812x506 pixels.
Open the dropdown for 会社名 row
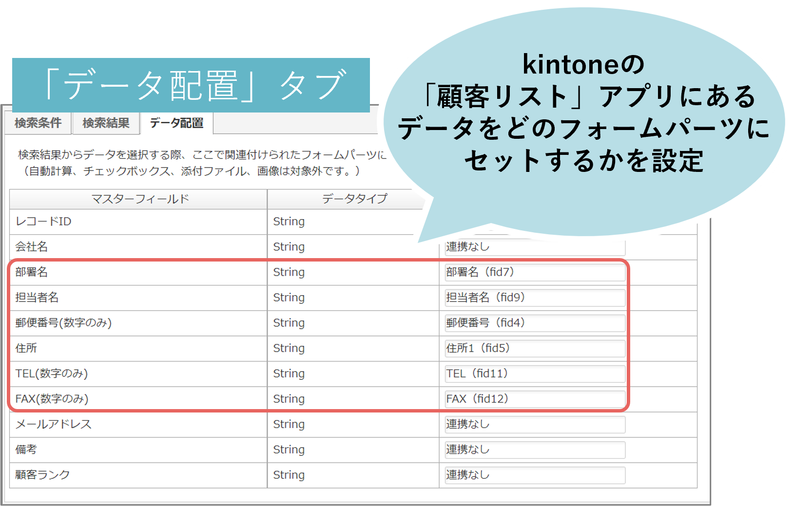(535, 247)
